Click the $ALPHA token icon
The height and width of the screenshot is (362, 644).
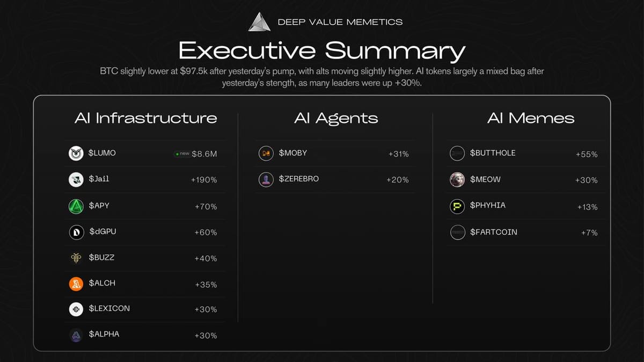tap(76, 335)
